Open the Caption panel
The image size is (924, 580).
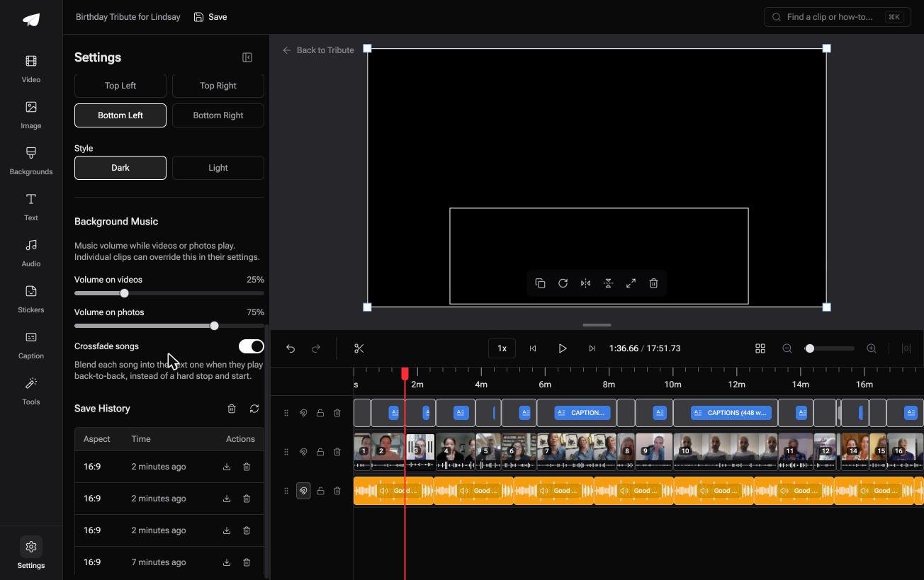pyautogui.click(x=31, y=346)
